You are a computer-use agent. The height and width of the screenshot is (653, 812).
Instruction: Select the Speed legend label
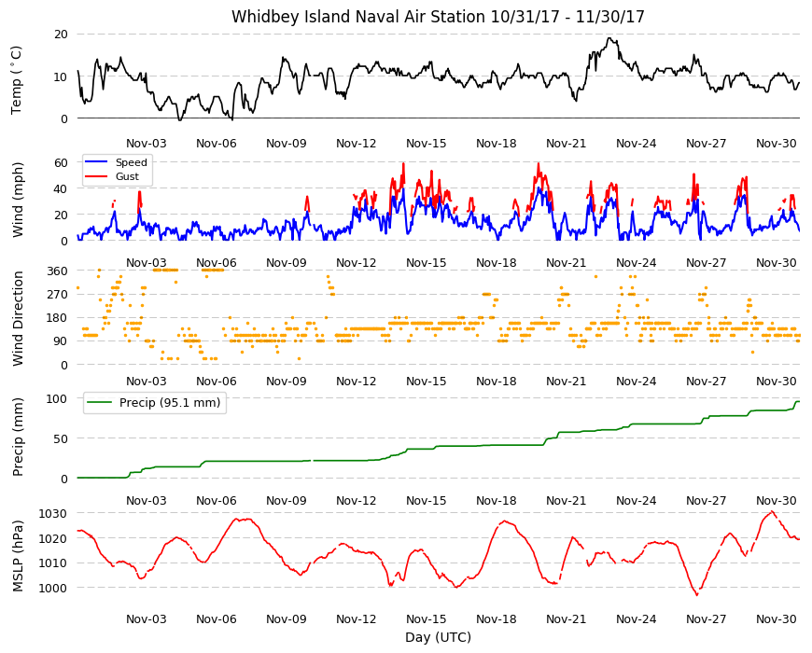pos(131,162)
